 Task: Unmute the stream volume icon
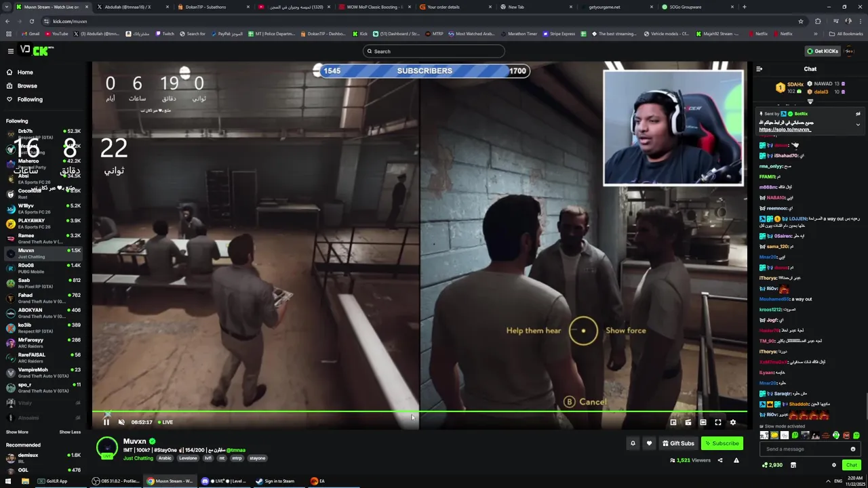[121, 422]
